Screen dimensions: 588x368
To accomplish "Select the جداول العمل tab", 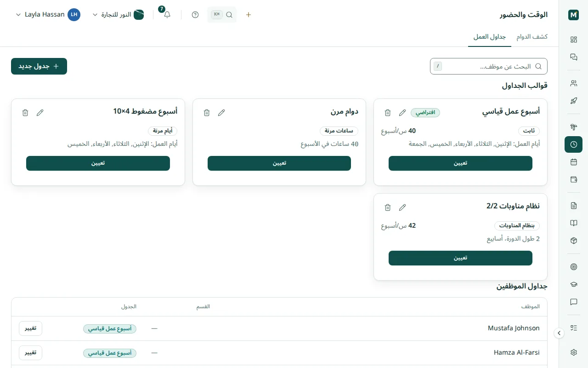I will tap(490, 37).
